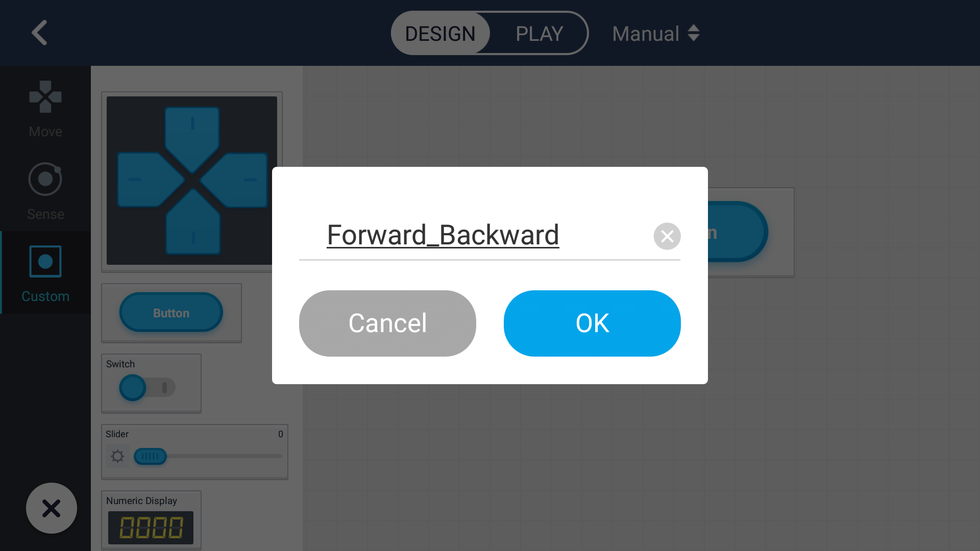Screen dimensions: 980x551
Task: Click the slider's gear settings icon
Action: point(117,456)
